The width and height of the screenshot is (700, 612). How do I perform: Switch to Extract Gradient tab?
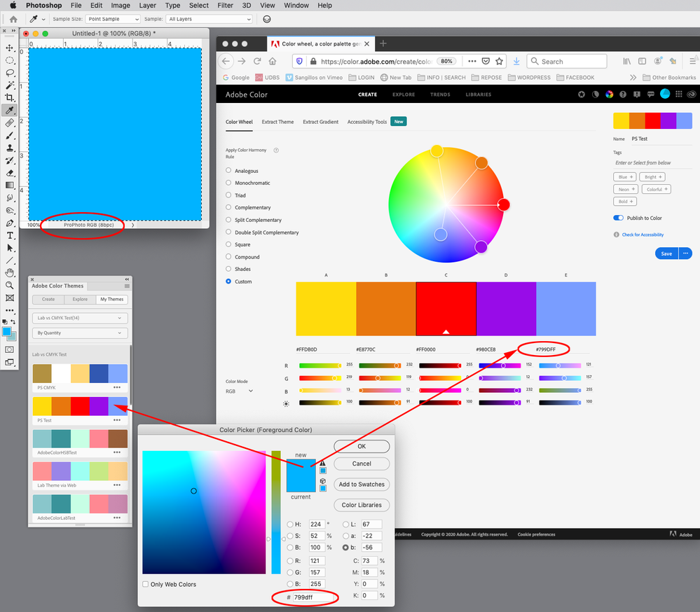(320, 122)
